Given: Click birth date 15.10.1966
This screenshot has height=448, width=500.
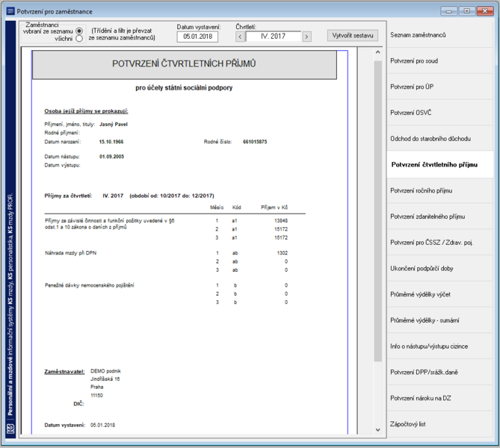Looking at the screenshot, I should tap(111, 141).
